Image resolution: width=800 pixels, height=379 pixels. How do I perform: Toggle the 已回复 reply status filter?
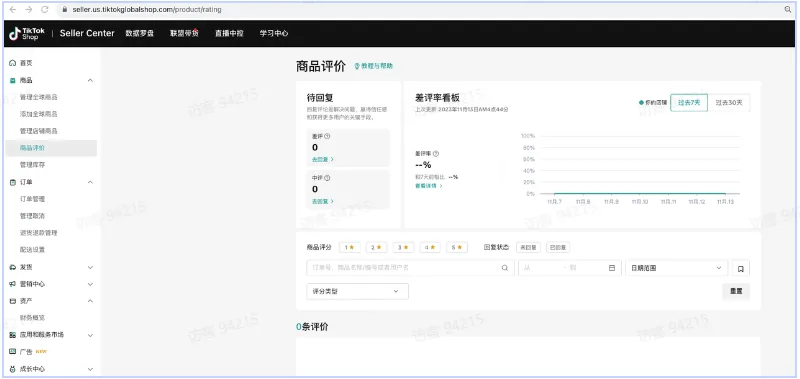[x=558, y=247]
